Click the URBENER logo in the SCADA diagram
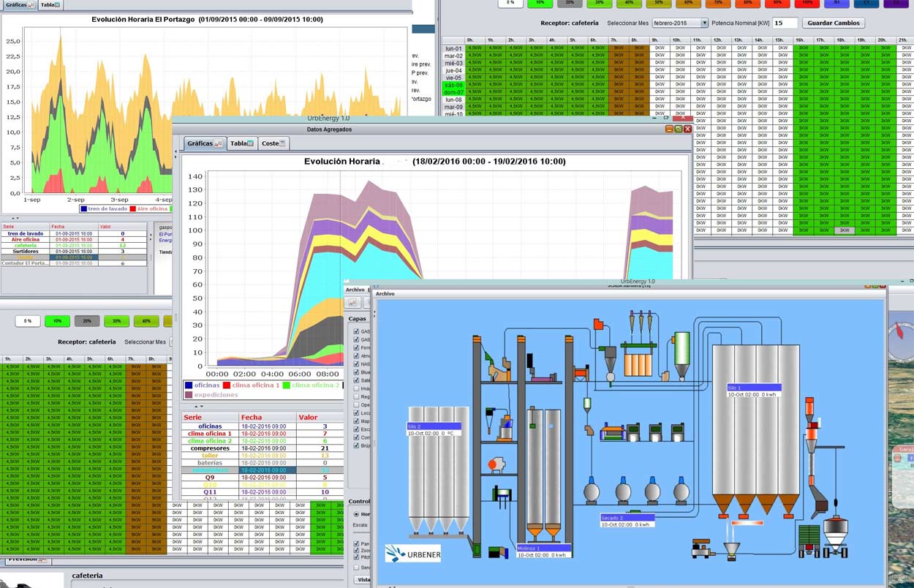 coord(412,553)
